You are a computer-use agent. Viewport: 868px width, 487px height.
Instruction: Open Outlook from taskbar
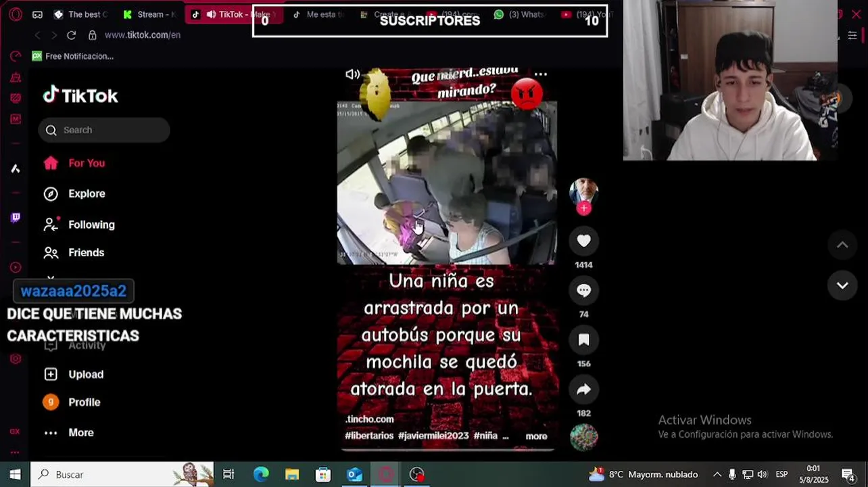[x=354, y=474]
